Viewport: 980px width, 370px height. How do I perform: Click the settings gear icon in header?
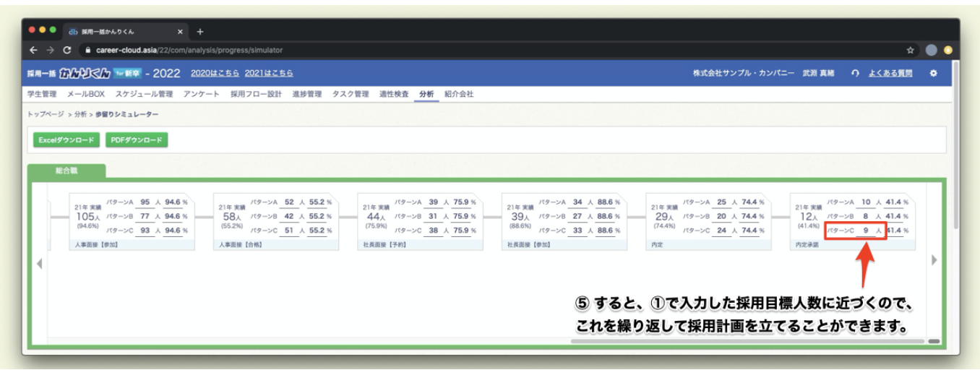(933, 73)
